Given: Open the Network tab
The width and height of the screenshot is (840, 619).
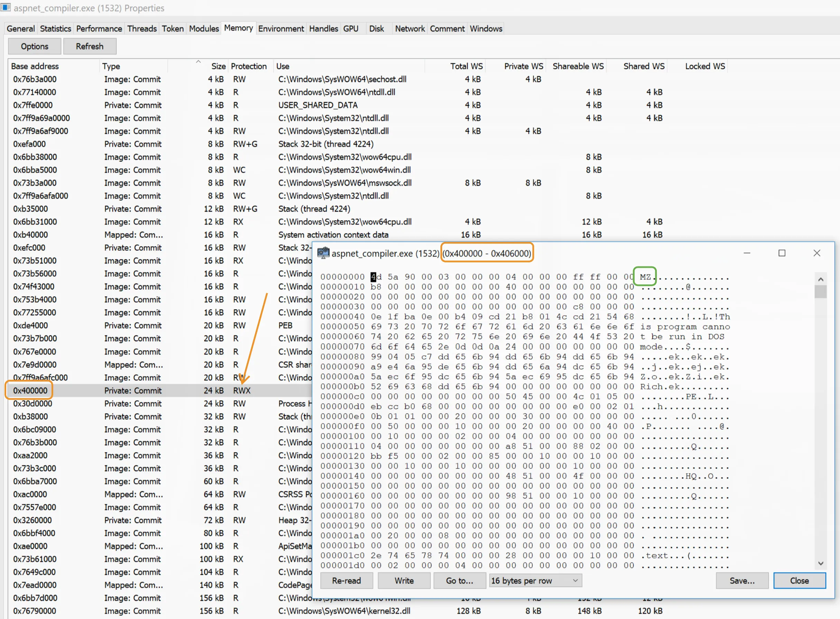Looking at the screenshot, I should (410, 28).
